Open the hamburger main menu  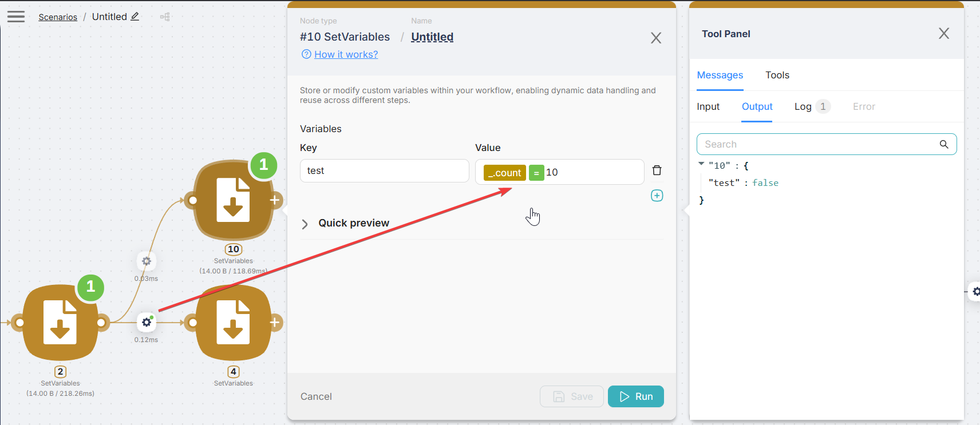pos(16,17)
